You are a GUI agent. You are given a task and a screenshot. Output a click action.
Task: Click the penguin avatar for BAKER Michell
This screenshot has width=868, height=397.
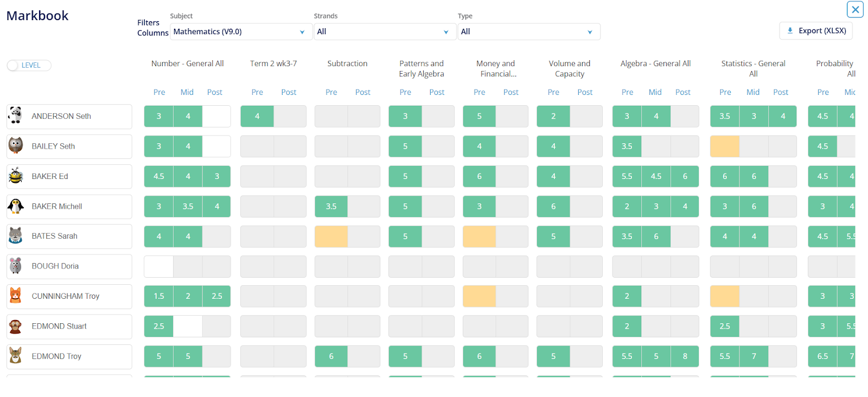[x=16, y=206]
